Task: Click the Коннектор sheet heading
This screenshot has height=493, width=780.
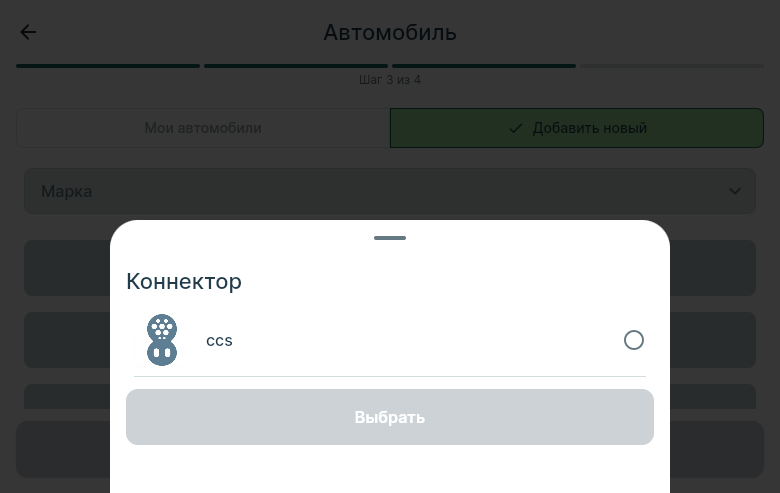Action: click(184, 282)
